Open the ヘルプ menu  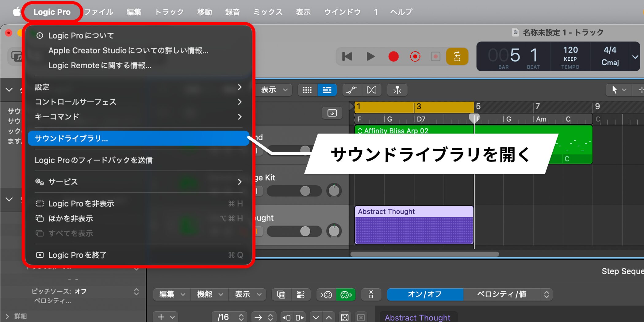coord(401,12)
